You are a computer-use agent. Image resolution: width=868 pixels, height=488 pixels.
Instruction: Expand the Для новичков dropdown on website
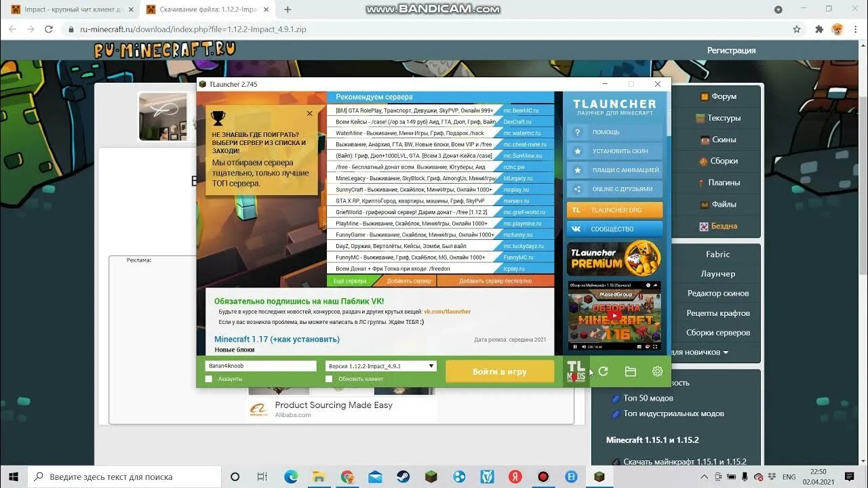pos(698,352)
